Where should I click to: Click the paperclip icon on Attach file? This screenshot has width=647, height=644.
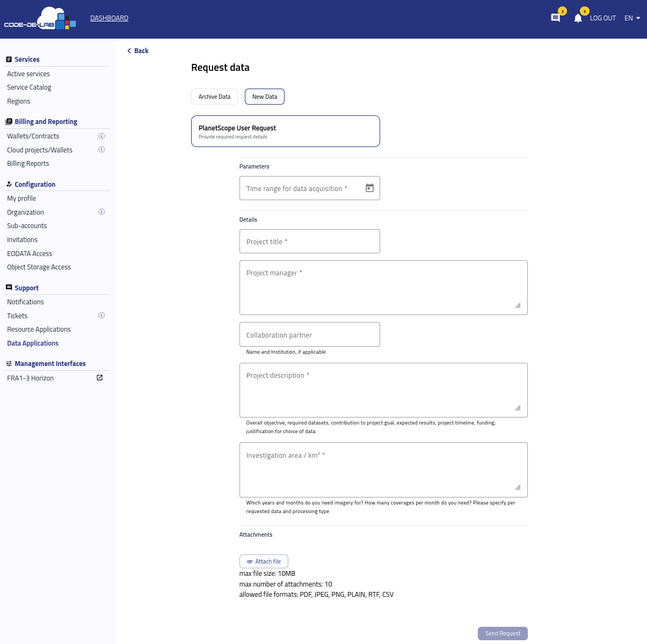point(250,561)
